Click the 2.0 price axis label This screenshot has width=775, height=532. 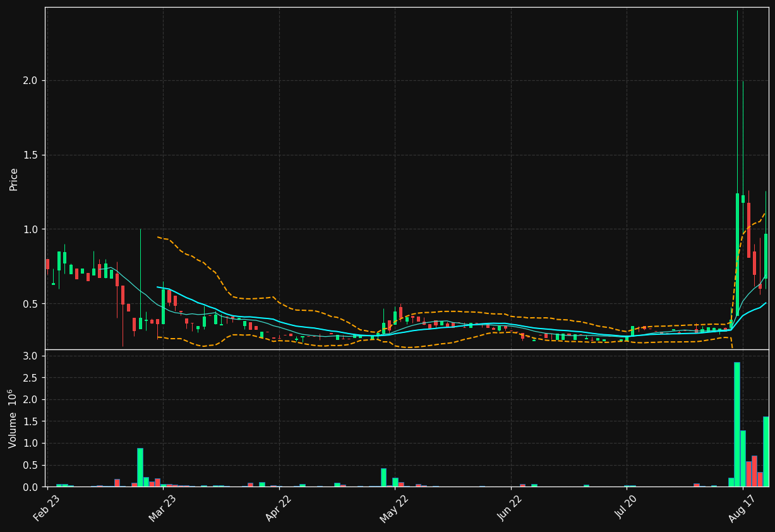pos(30,81)
